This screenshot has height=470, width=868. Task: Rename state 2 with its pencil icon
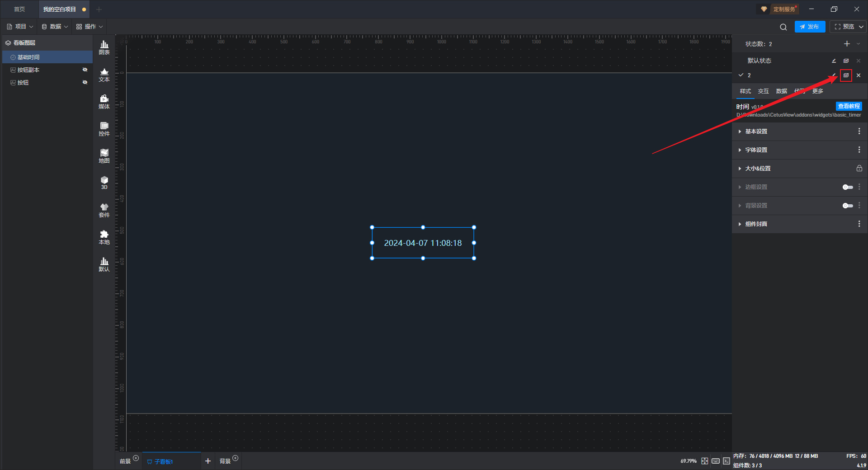tap(834, 75)
